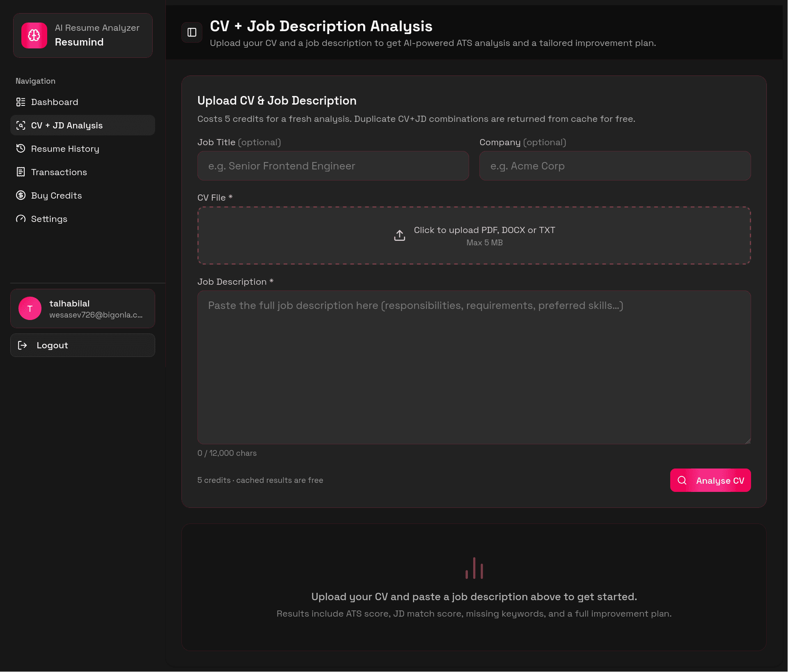788x672 pixels.
Task: Click the 'AI Resume Analyzer' subtitle text
Action: tap(97, 28)
